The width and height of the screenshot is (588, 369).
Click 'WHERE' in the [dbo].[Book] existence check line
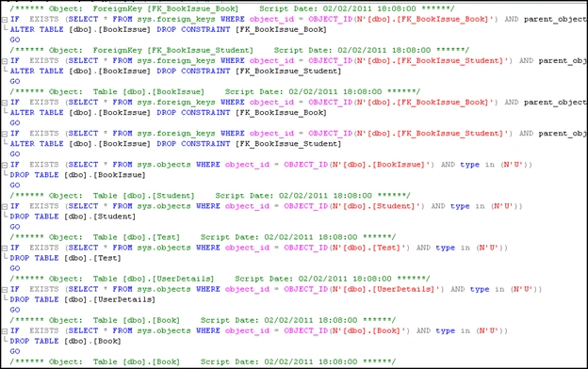pos(208,330)
